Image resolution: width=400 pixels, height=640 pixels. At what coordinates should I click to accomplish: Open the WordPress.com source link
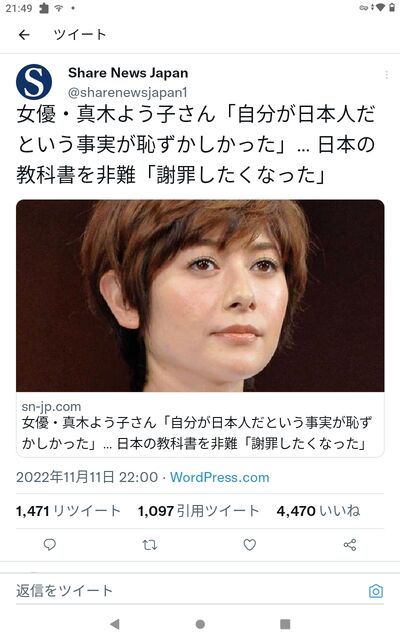(220, 477)
